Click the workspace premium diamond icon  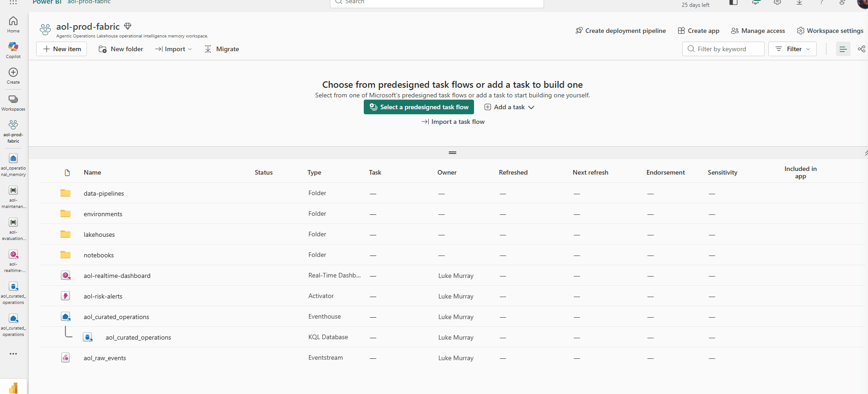(128, 27)
